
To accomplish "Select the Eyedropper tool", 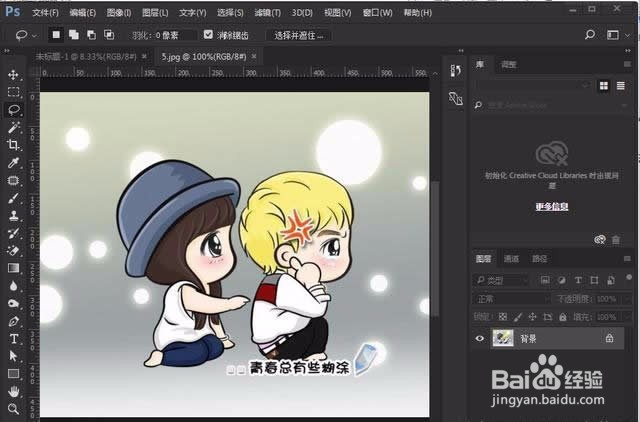I will click(x=13, y=163).
